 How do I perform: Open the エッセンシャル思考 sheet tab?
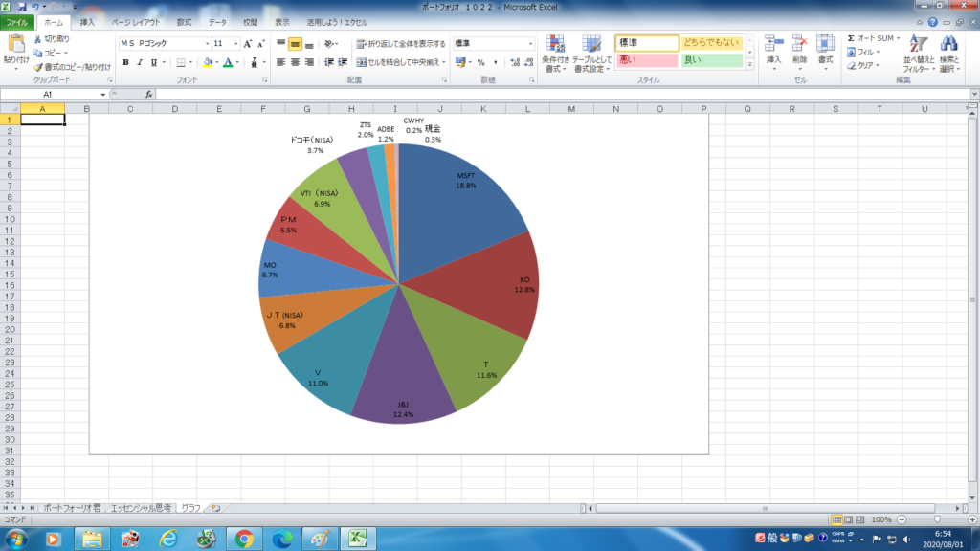point(141,509)
